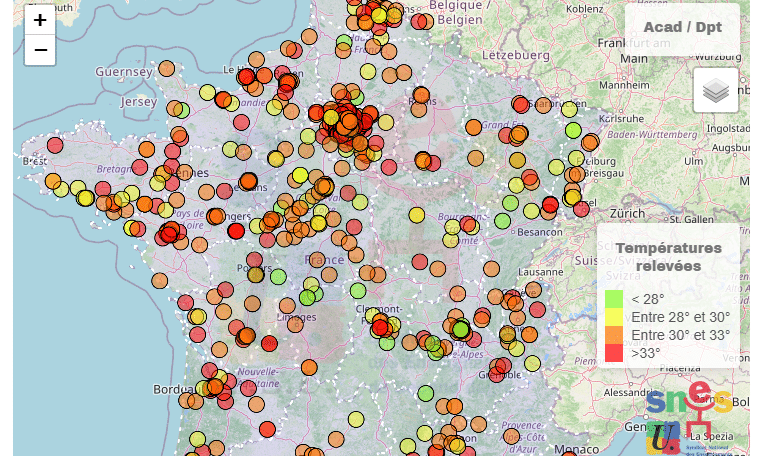The image size is (759, 456).
Task: Click the 'Entre 28° et 30°' legend label
Action: pos(681,317)
